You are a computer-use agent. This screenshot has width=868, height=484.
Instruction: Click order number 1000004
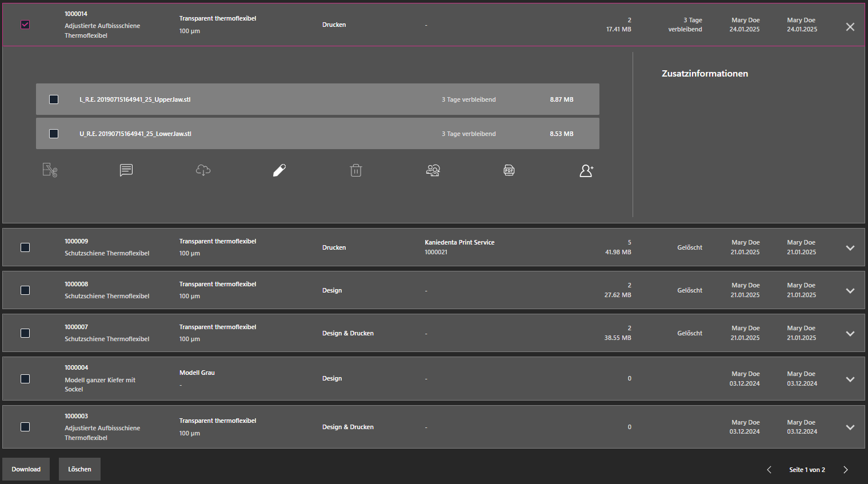tap(76, 367)
